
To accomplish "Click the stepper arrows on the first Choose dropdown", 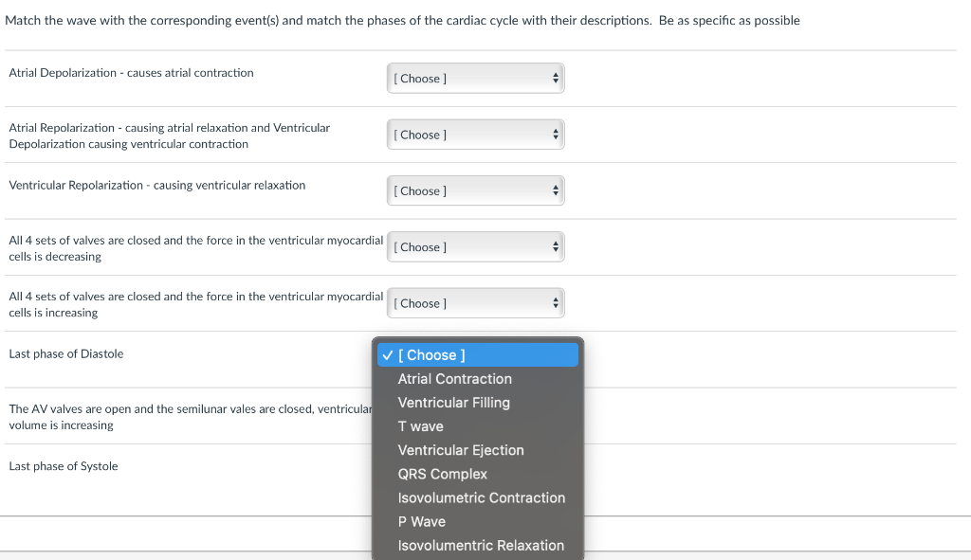I will 555,78.
